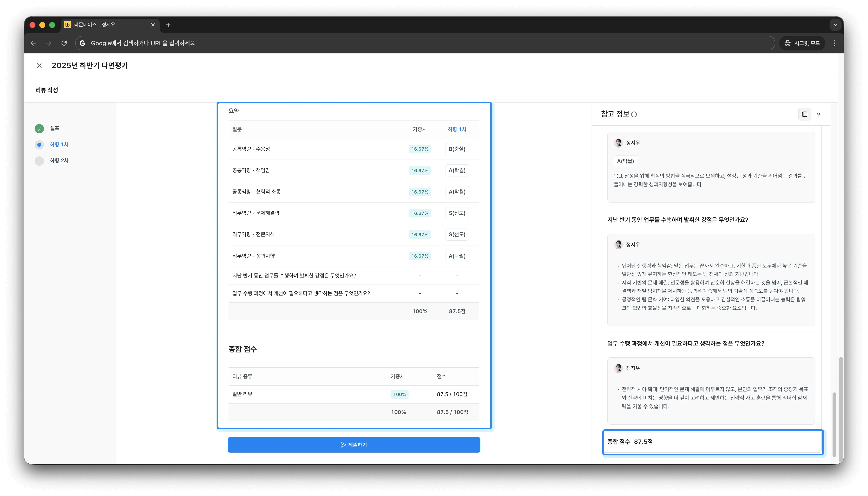This screenshot has width=868, height=496.
Task: Close the 2025년 하반기 다면평가 review page
Action: tap(39, 65)
